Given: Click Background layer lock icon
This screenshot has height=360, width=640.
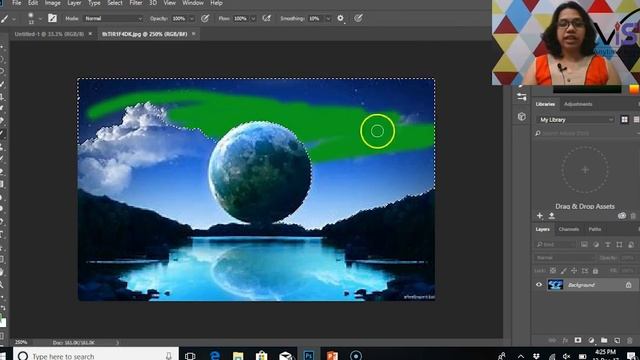Looking at the screenshot, I should click(629, 285).
